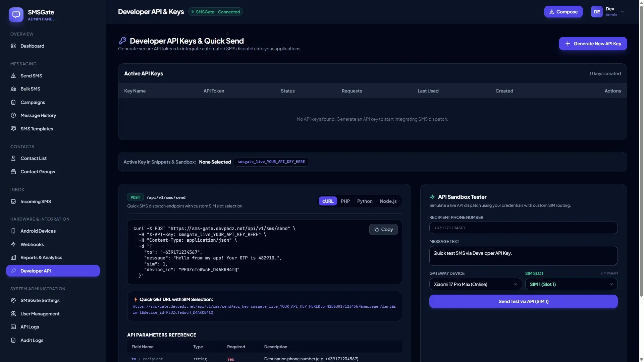Click the Webhooks lightning icon

tap(13, 244)
